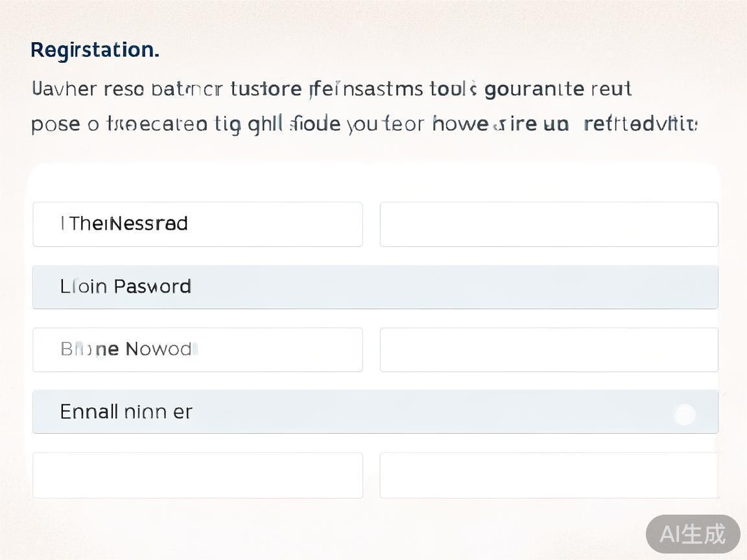
Task: Click the word "Uavher" in the description
Action: click(64, 89)
